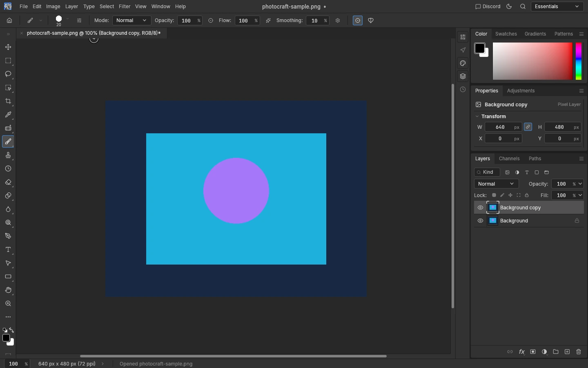
Task: Open the Filter menu
Action: point(125,7)
